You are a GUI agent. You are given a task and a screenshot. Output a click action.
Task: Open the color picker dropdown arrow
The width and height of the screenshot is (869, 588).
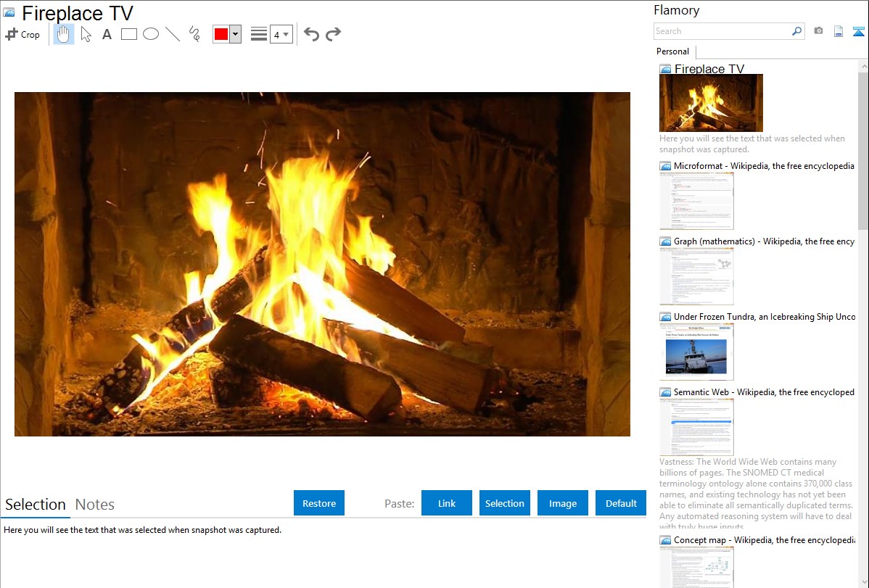pos(235,34)
